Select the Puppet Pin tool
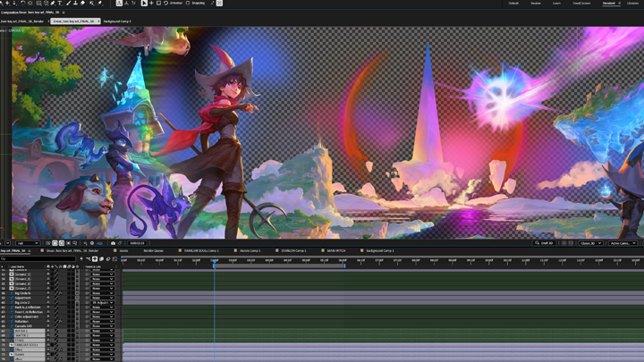The width and height of the screenshot is (644, 362). [100, 3]
